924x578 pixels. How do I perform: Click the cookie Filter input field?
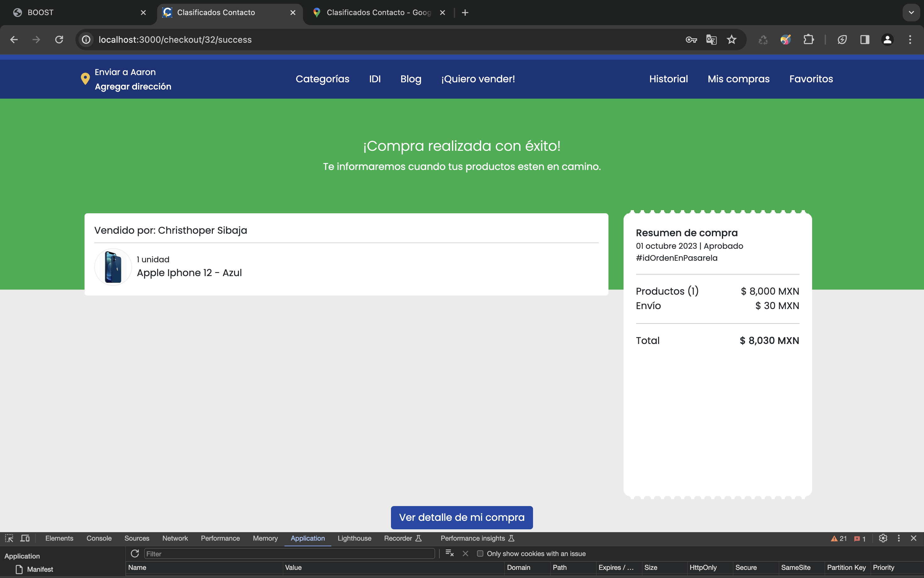coord(289,553)
